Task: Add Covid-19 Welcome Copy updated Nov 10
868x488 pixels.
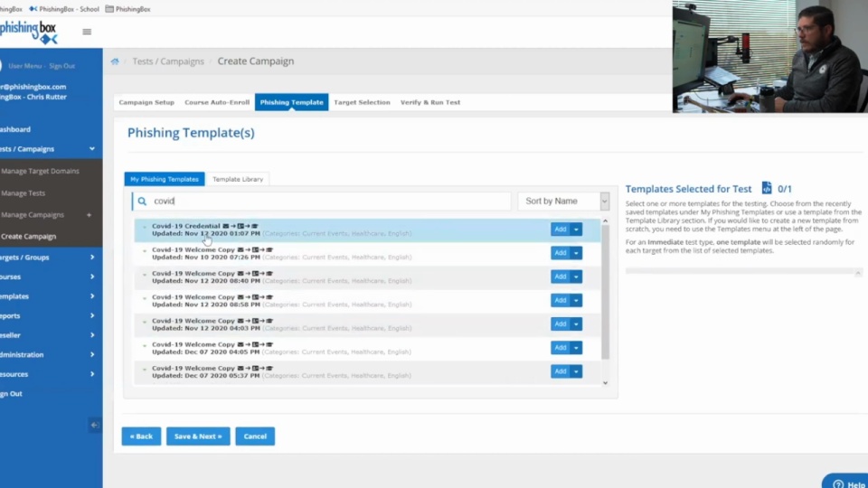Action: coord(561,253)
